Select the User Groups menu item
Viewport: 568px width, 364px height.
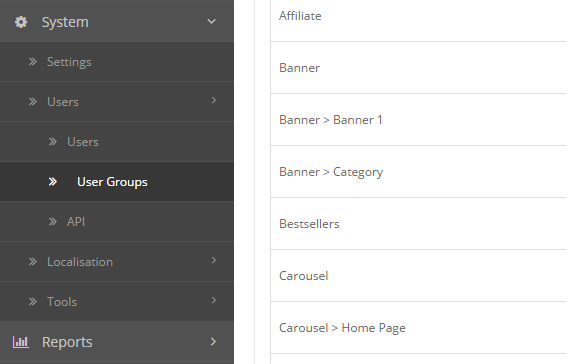tap(117, 181)
